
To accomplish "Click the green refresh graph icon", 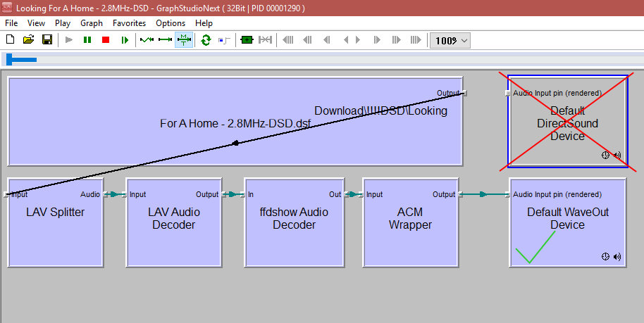I will pyautogui.click(x=206, y=40).
